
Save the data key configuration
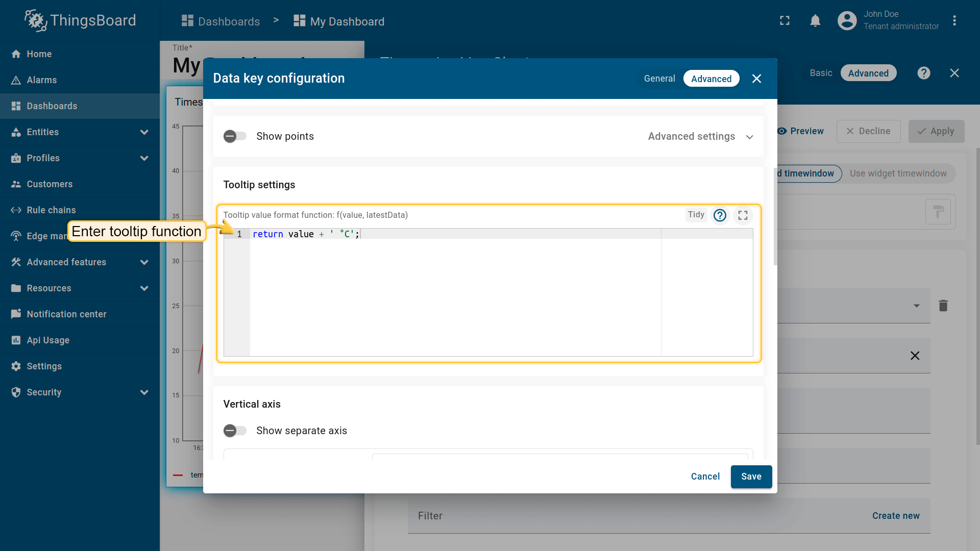[x=751, y=477]
